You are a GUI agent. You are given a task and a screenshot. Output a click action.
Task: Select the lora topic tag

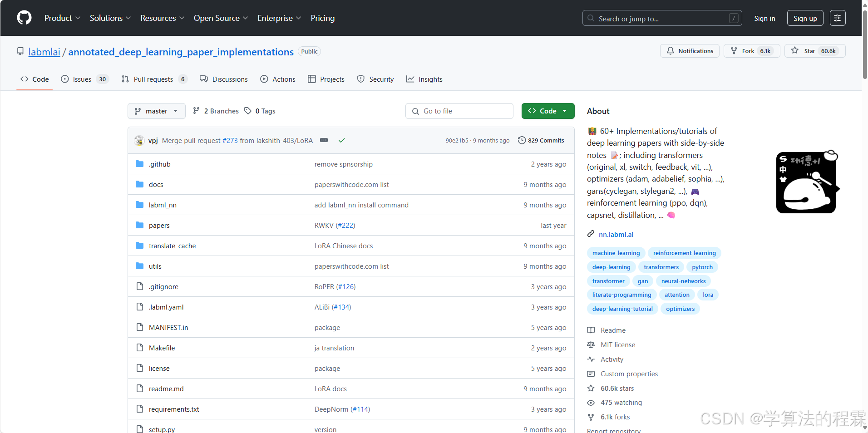click(708, 295)
